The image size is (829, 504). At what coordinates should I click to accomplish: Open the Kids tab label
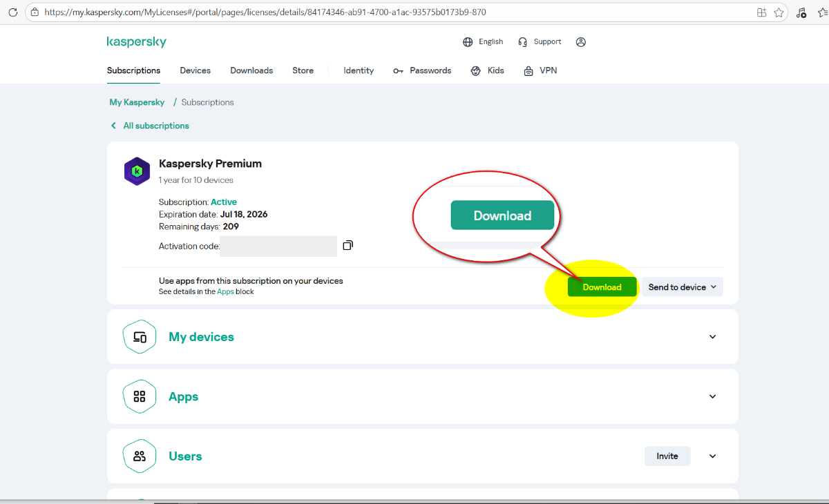[495, 70]
